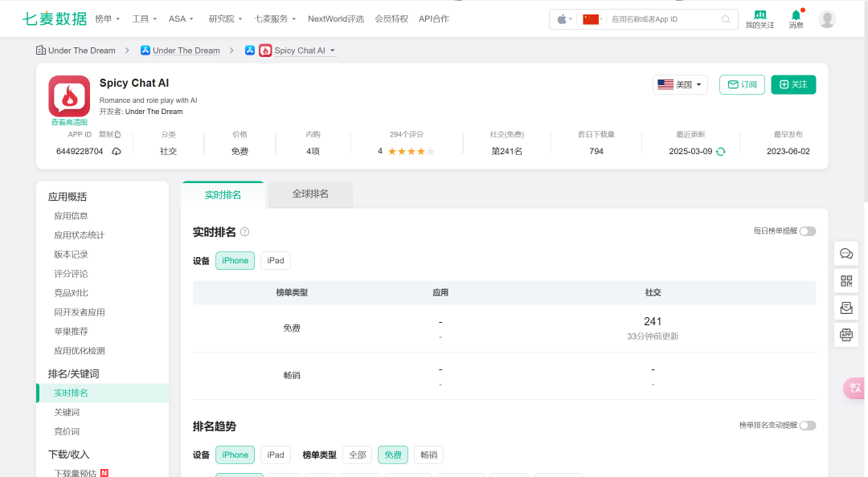Click 查看高清图 link under app icon

[x=69, y=122]
